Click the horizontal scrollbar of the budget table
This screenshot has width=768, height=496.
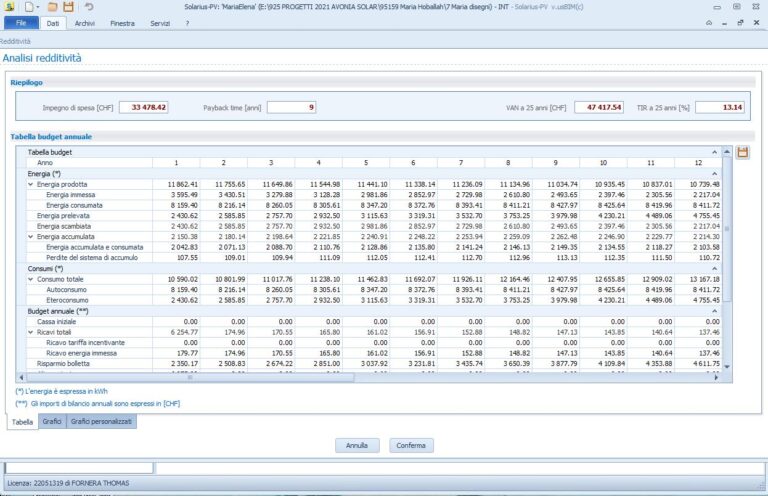point(190,378)
